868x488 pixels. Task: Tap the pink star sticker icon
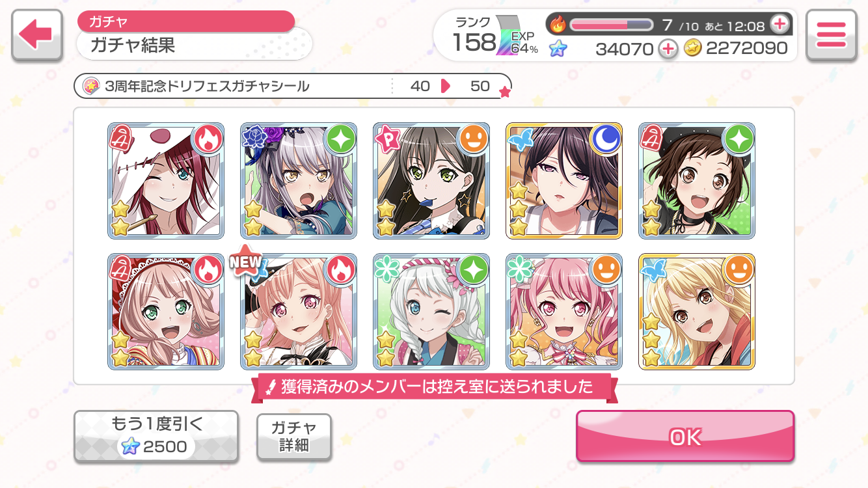(x=92, y=86)
